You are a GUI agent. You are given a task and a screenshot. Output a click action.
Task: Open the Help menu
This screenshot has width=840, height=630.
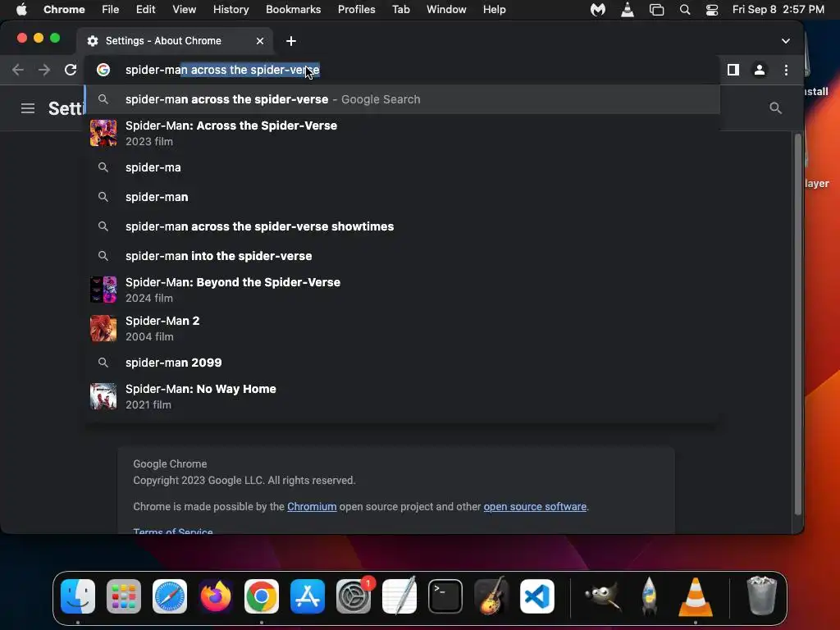(494, 9)
